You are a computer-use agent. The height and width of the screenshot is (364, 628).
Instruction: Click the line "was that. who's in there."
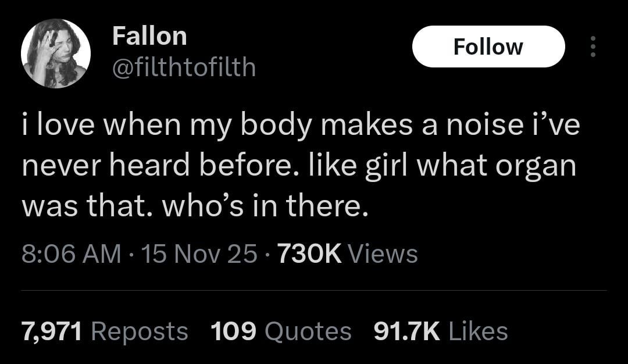pos(195,205)
